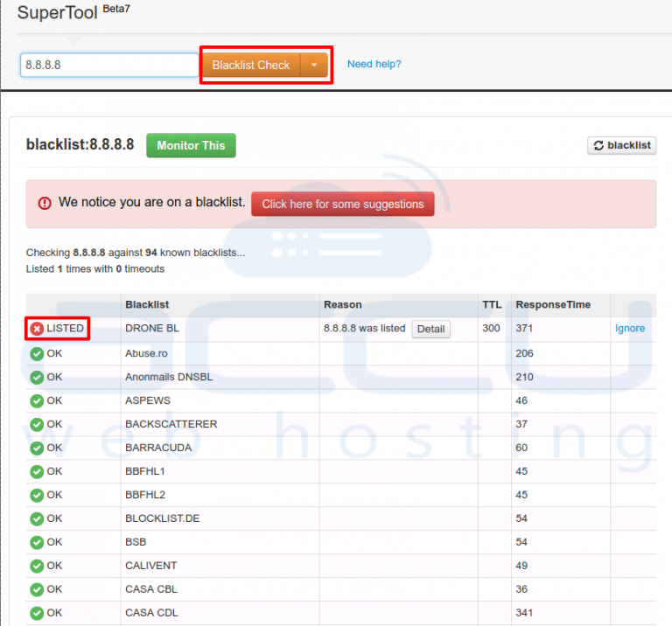Screen dimensions: 672x626
Task: Click the green checkmark icon for CASA CDL
Action: 37,613
